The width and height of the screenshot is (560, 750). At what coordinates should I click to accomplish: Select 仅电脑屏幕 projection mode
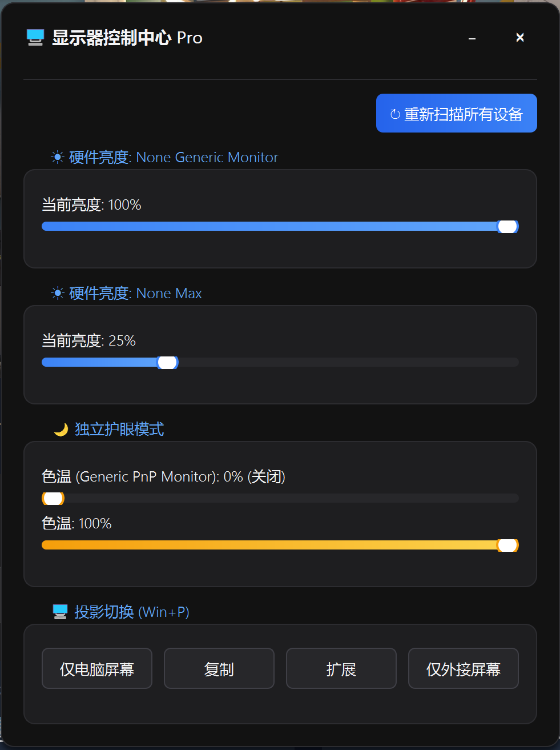click(96, 668)
